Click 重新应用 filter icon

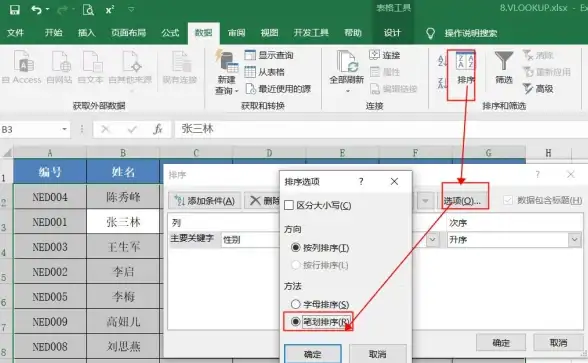click(547, 72)
